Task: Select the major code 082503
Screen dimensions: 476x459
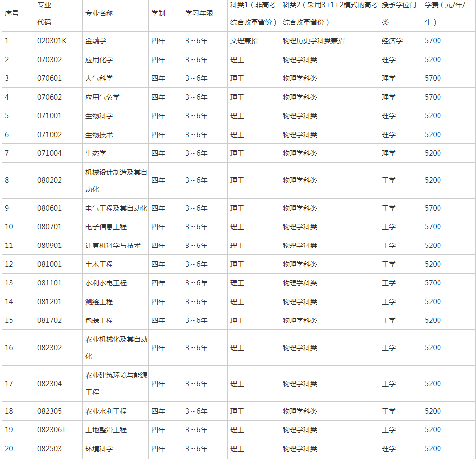Action: (49, 449)
